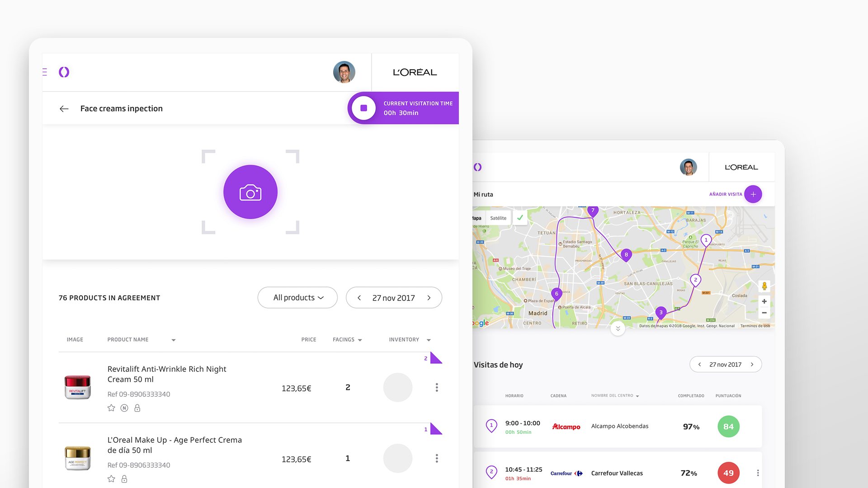Open user avatar in inspection window header
868x488 pixels.
pos(344,72)
